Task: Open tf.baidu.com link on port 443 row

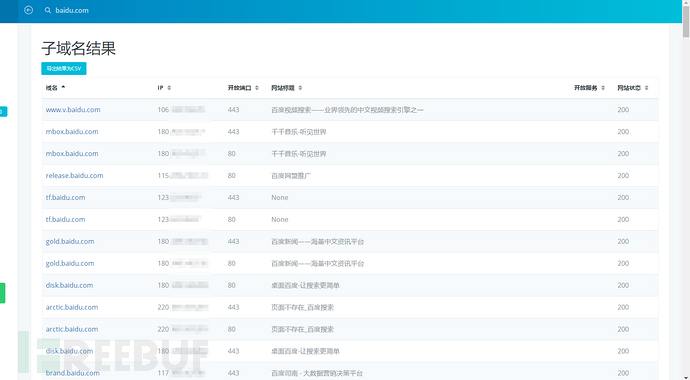Action: tap(65, 197)
